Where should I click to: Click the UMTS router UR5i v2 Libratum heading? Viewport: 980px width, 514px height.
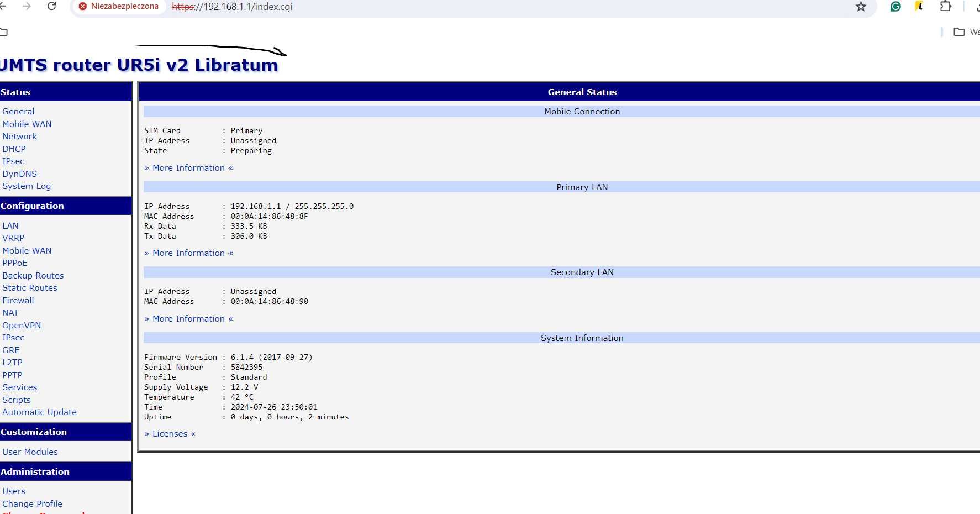139,65
